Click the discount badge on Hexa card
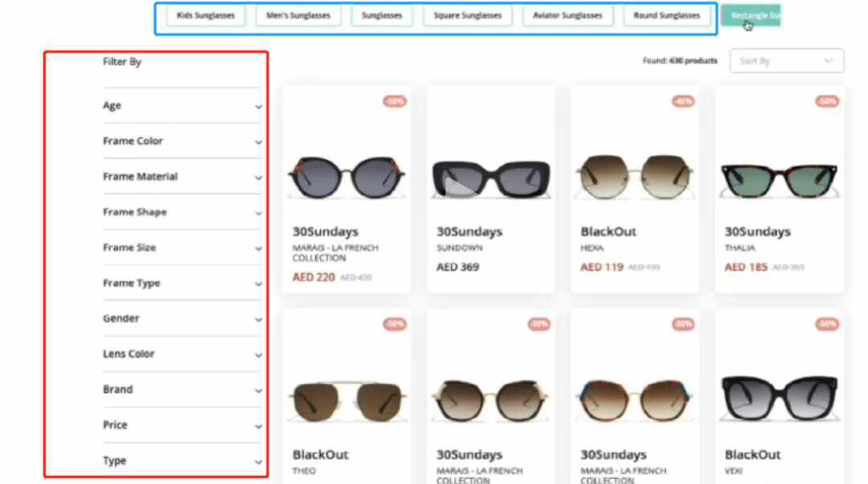Viewport: 868px width, 484px height. [x=682, y=101]
